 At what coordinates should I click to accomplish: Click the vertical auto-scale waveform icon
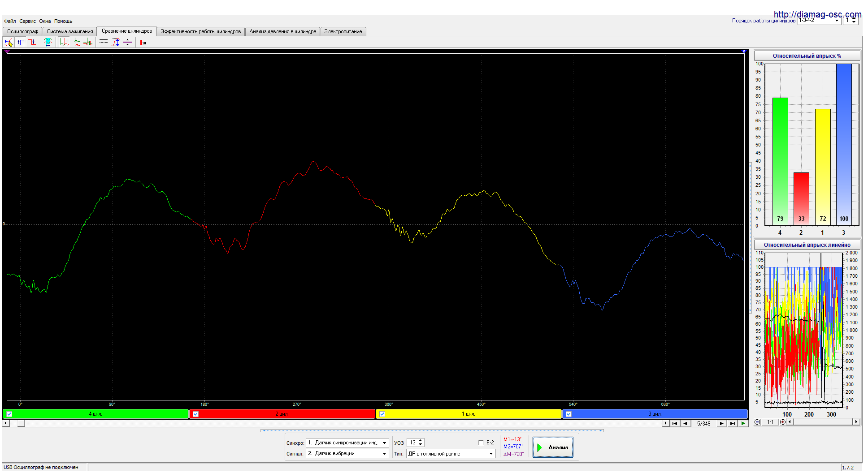coord(116,43)
